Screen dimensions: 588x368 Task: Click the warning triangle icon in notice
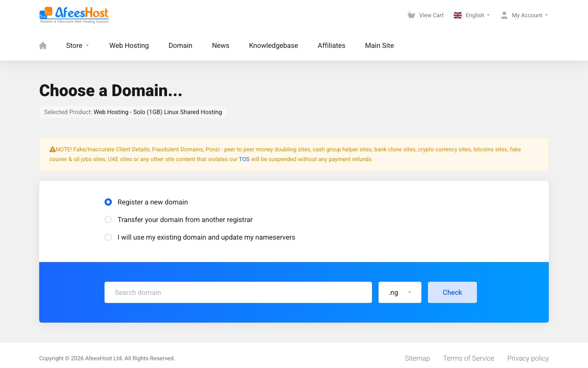[52, 149]
